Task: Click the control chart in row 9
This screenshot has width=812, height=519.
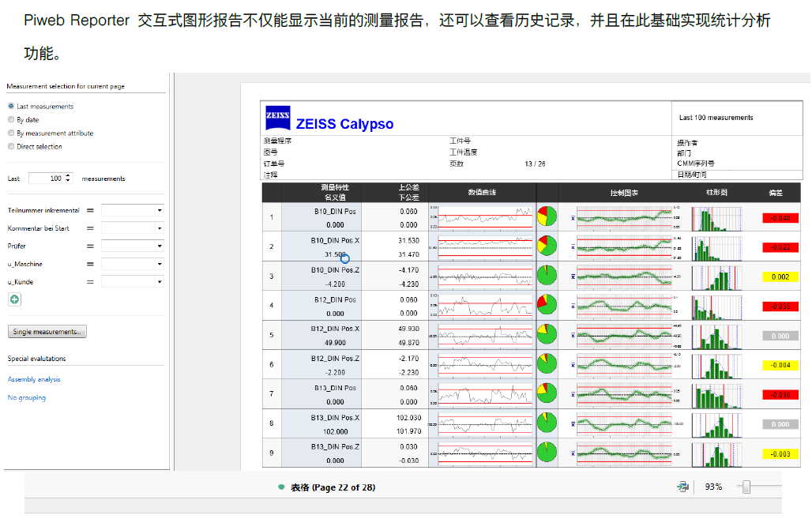Action: click(x=624, y=453)
